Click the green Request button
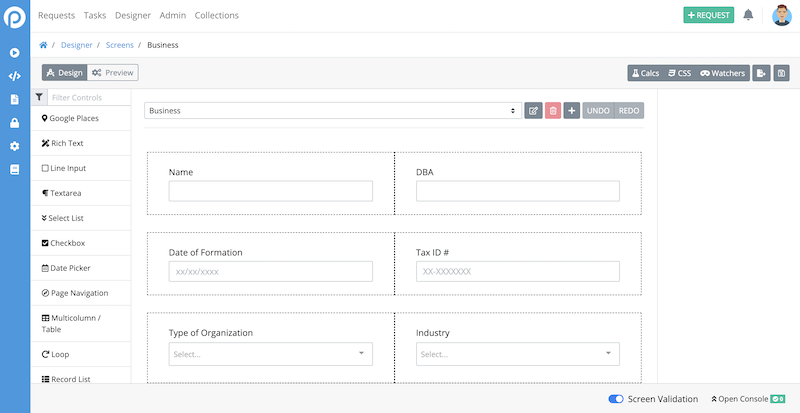The height and width of the screenshot is (413, 800). click(x=708, y=15)
